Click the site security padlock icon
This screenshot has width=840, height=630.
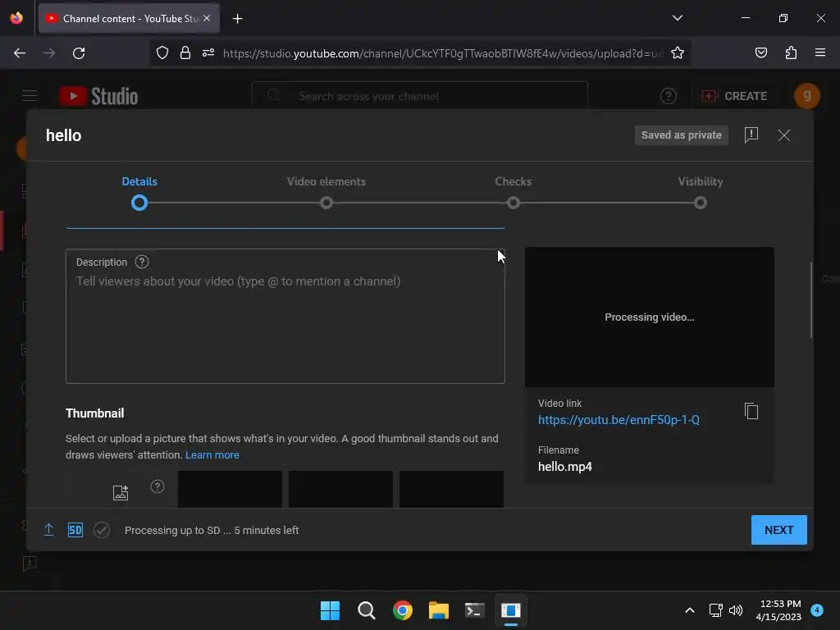coord(185,52)
